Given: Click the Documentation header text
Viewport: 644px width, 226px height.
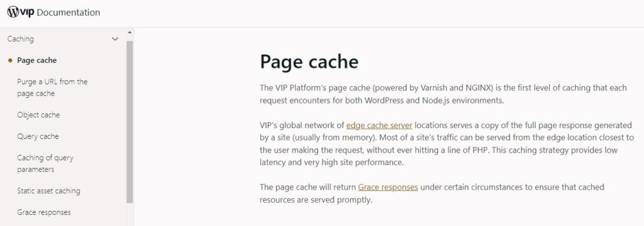Looking at the screenshot, I should tap(69, 13).
